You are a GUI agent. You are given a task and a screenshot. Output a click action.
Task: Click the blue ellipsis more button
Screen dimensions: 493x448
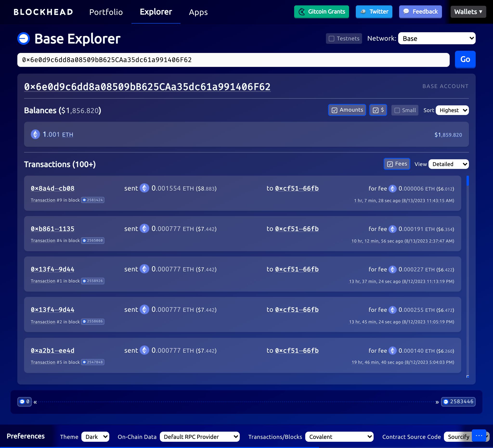(479, 435)
